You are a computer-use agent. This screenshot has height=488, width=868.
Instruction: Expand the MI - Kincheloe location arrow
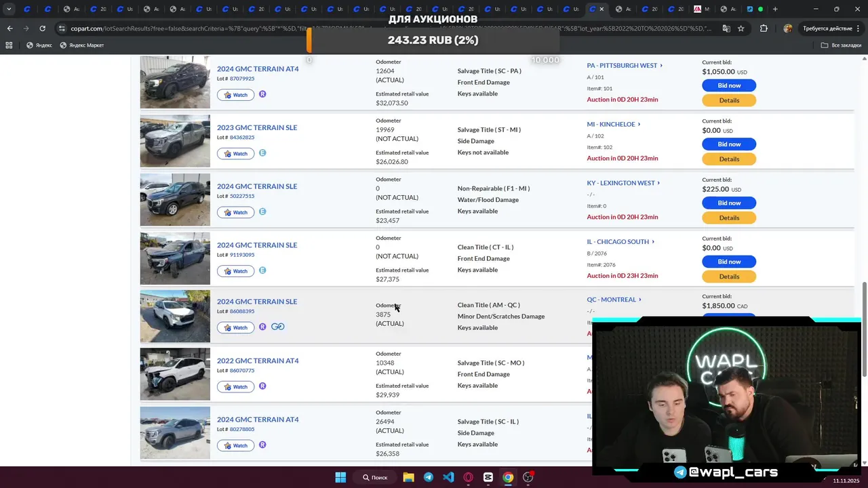(x=639, y=124)
